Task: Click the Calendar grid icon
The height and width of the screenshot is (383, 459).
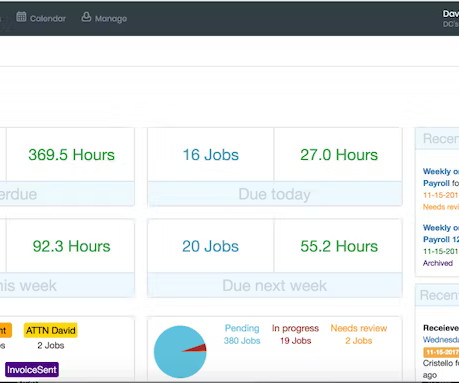Action: pyautogui.click(x=21, y=17)
